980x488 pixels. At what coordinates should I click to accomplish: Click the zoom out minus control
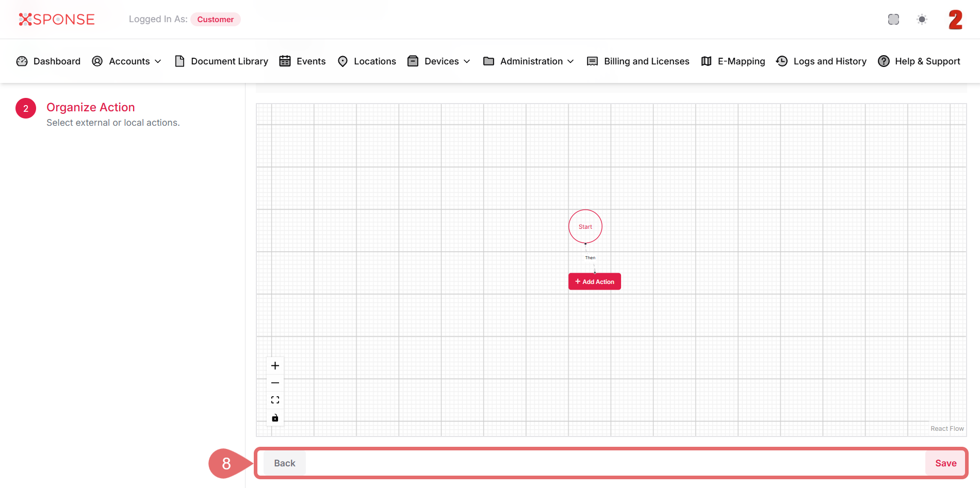[x=275, y=383]
